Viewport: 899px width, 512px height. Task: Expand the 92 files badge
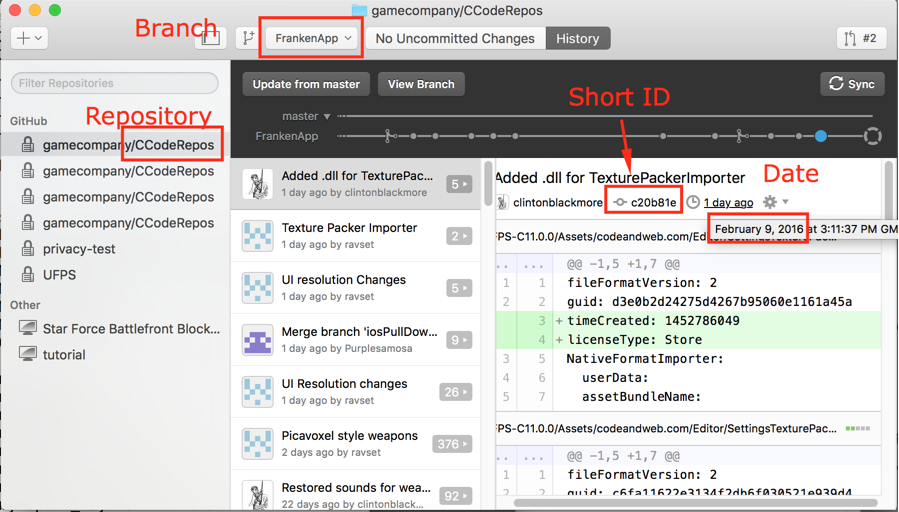tap(456, 495)
